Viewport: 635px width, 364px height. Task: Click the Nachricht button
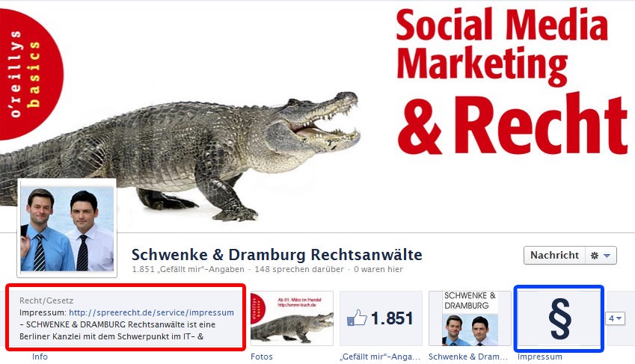pos(554,255)
